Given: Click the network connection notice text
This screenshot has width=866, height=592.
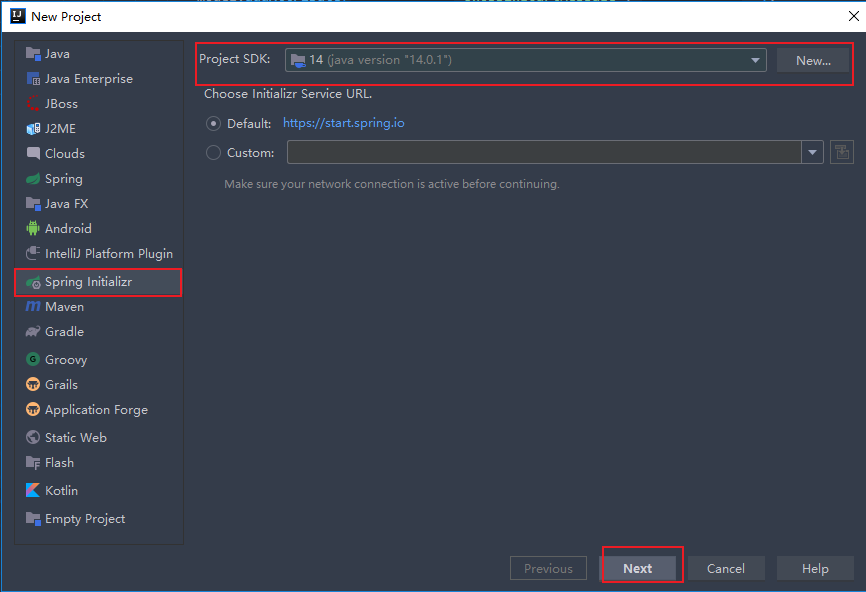Looking at the screenshot, I should pos(392,184).
